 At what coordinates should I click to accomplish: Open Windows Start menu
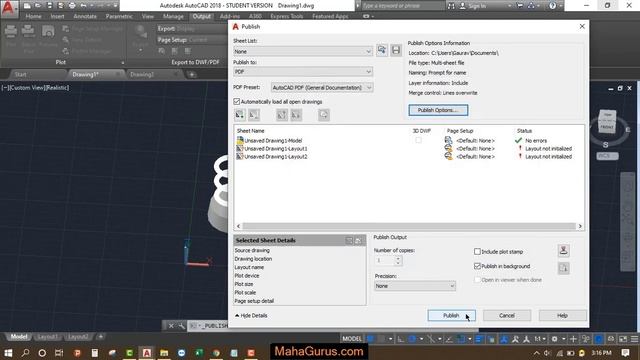pos(8,353)
